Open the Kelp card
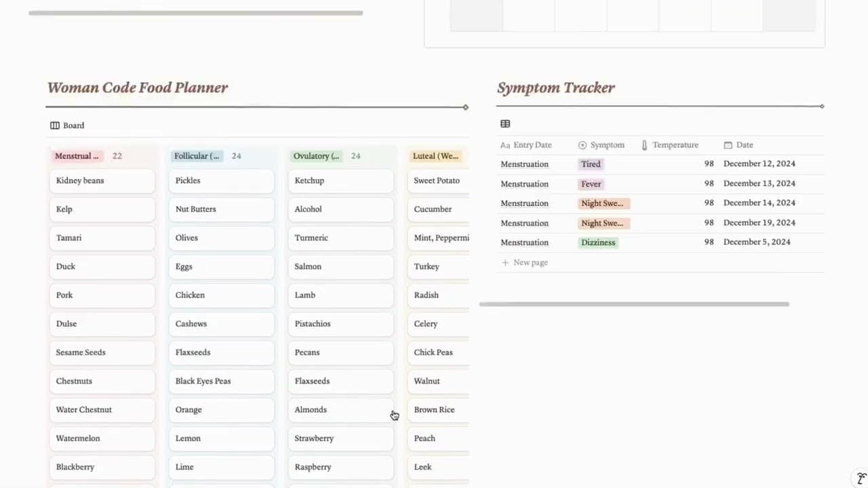This screenshot has width=868, height=488. pyautogui.click(x=102, y=209)
